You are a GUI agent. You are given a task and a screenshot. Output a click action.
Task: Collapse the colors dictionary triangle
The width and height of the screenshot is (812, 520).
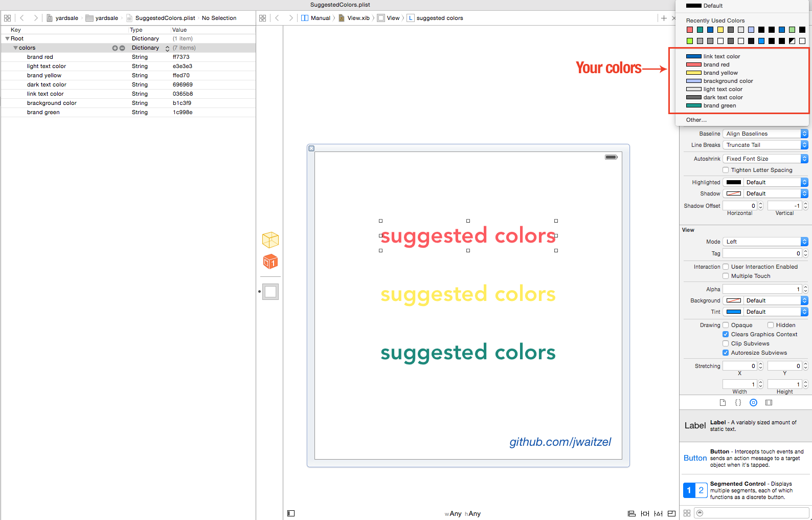click(15, 48)
